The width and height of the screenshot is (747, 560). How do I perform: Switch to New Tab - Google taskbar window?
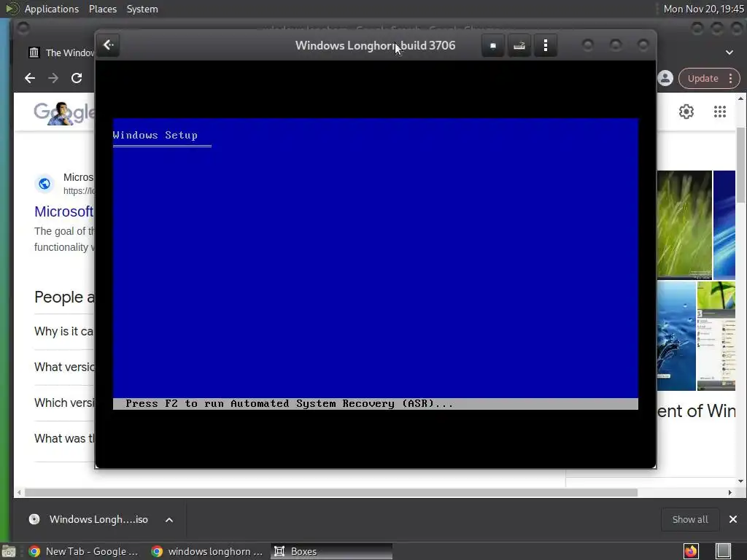(x=84, y=551)
